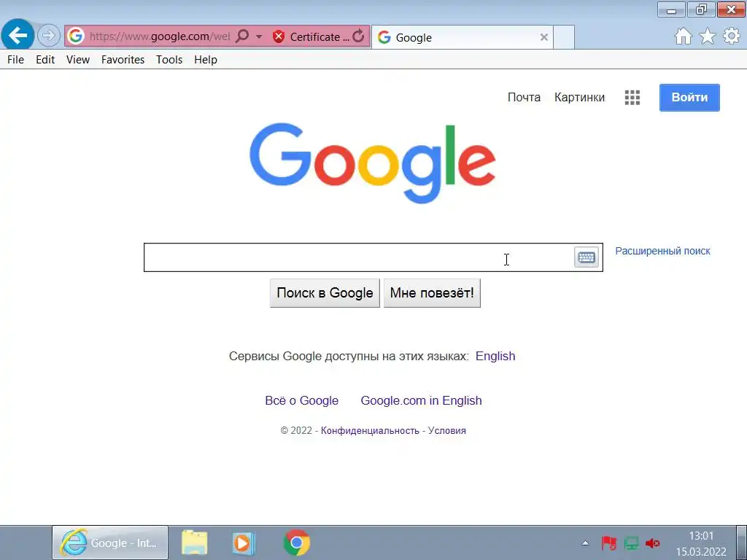The image size is (747, 560).
Task: Click the Show desktop strip after the clock
Action: [741, 542]
